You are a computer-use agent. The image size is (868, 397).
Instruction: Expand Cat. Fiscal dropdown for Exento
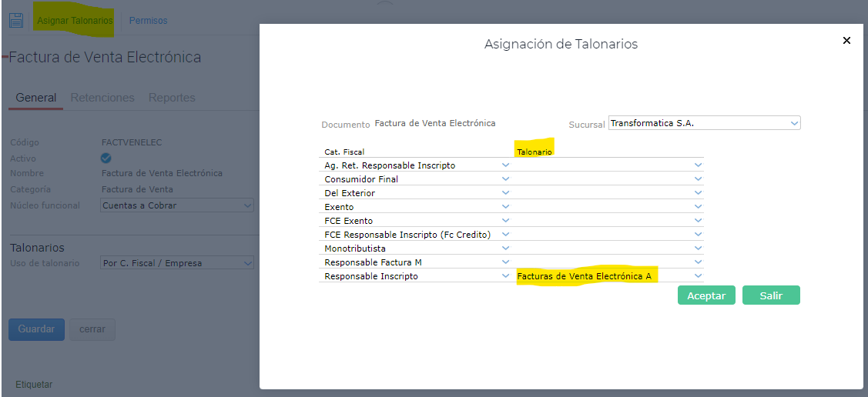tap(505, 206)
